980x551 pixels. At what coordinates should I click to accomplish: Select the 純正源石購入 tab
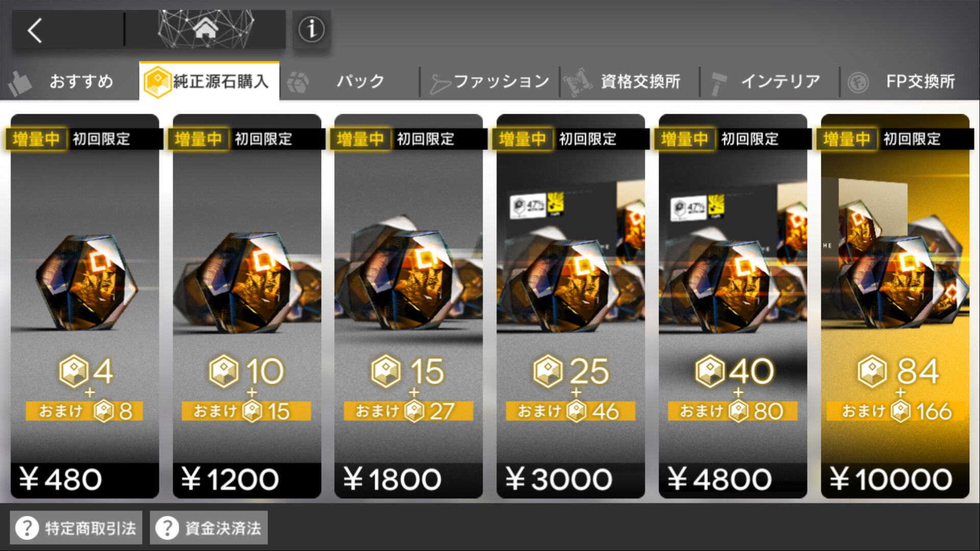coord(209,81)
